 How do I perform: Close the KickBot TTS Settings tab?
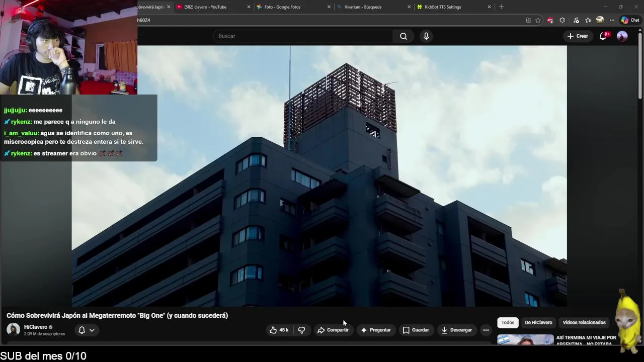(x=489, y=7)
